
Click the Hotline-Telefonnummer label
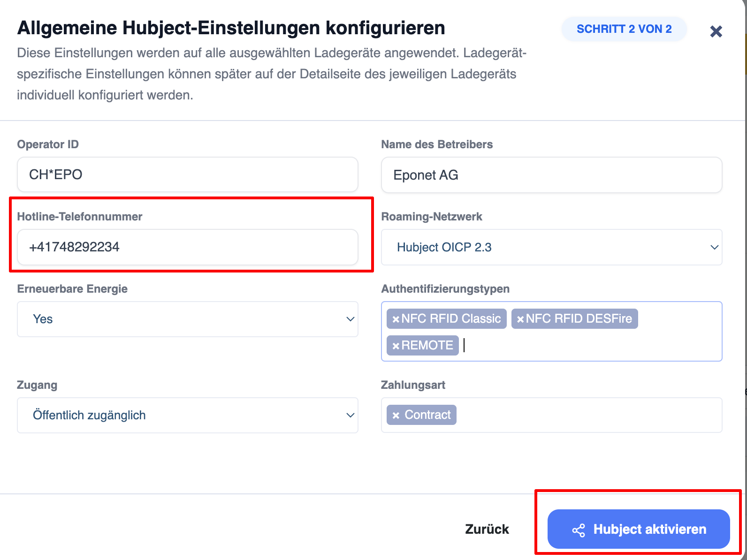pyautogui.click(x=80, y=217)
